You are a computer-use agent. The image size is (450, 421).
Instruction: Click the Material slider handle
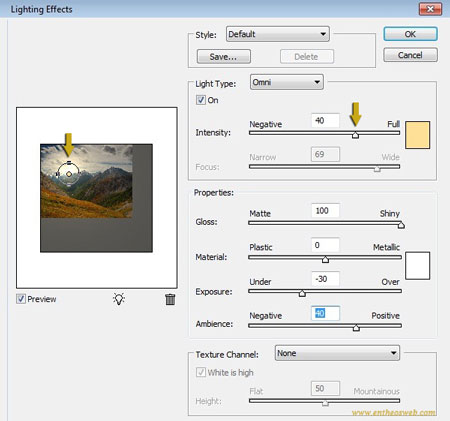point(325,259)
